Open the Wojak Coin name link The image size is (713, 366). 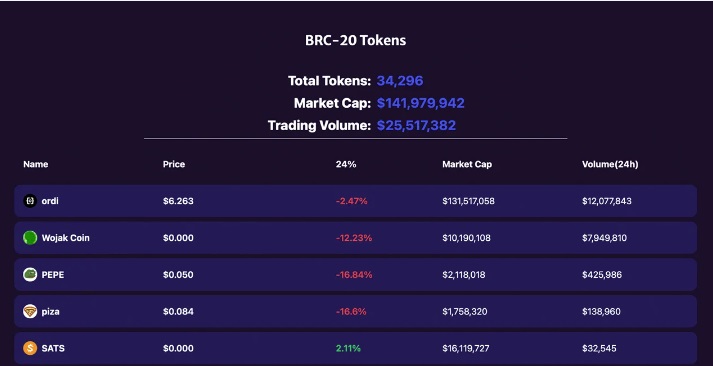coord(65,237)
